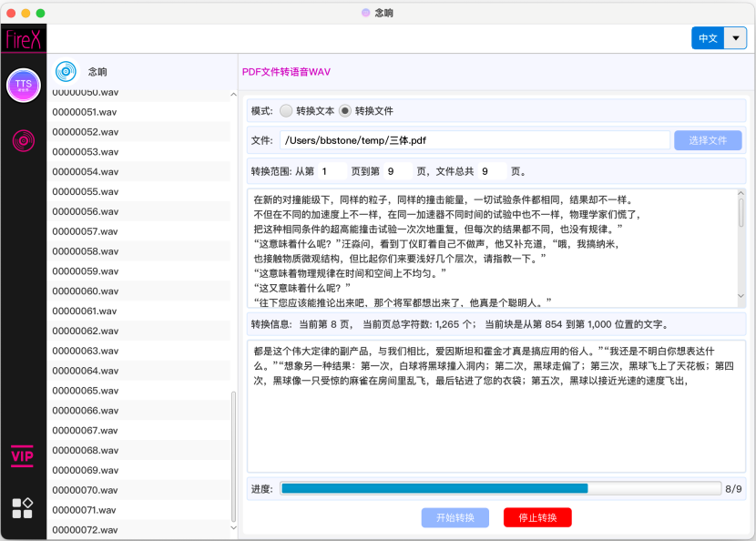Select 00000066.wav in the file list
Viewport: 756px width, 541px height.
(138, 411)
